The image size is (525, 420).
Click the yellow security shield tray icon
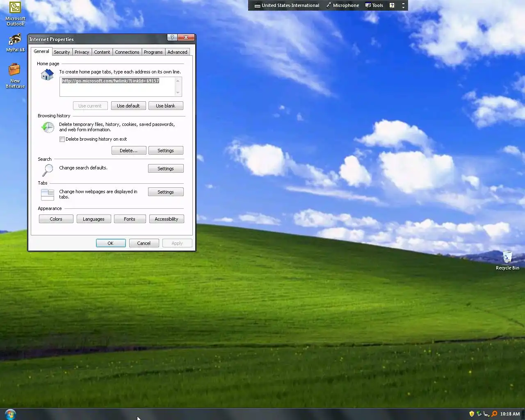pos(472,414)
